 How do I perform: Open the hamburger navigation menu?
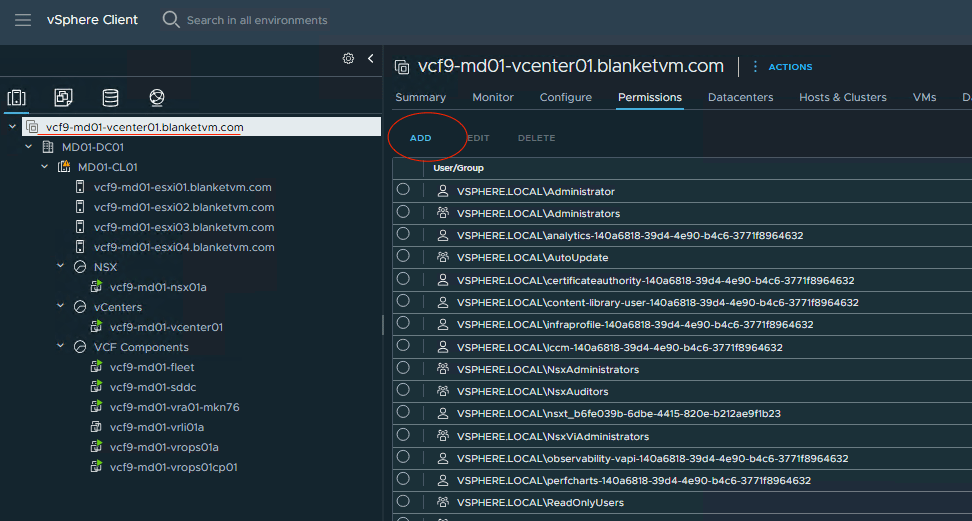coord(22,20)
